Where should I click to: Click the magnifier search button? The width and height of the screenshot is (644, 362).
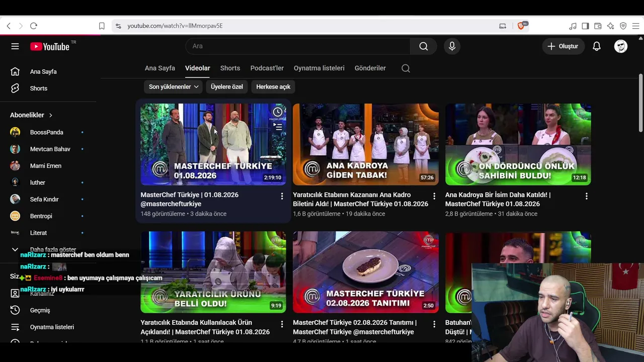point(424,46)
